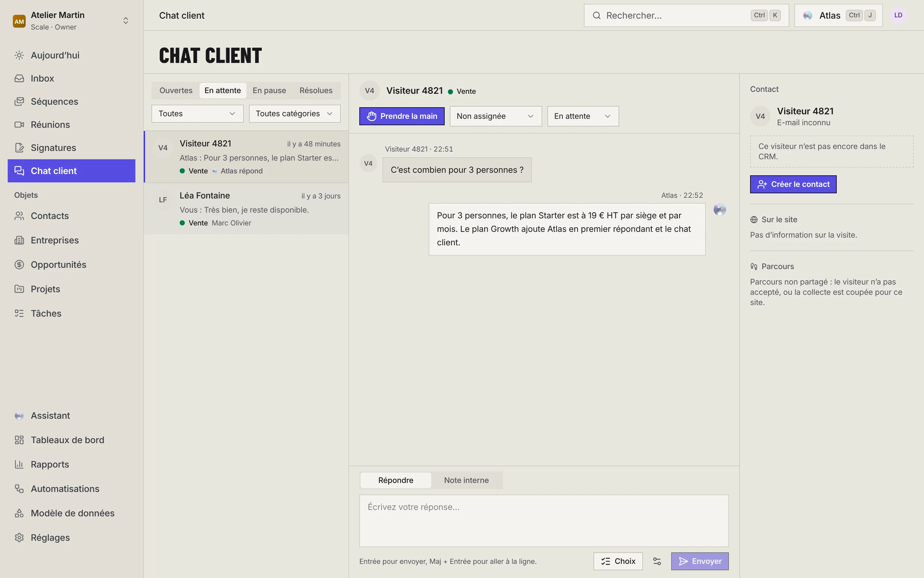The width and height of the screenshot is (924, 578).
Task: Open the Toutes filter dropdown
Action: 197,114
